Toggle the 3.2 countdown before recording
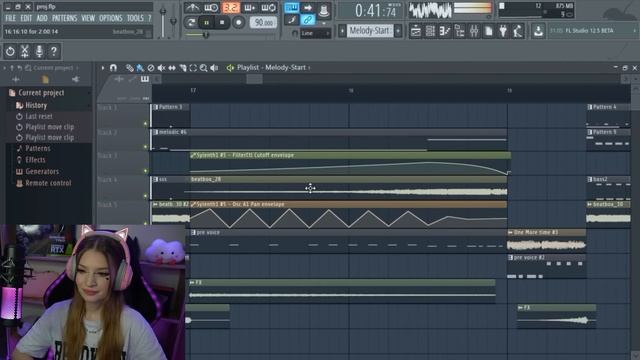The image size is (640, 360). tap(231, 7)
